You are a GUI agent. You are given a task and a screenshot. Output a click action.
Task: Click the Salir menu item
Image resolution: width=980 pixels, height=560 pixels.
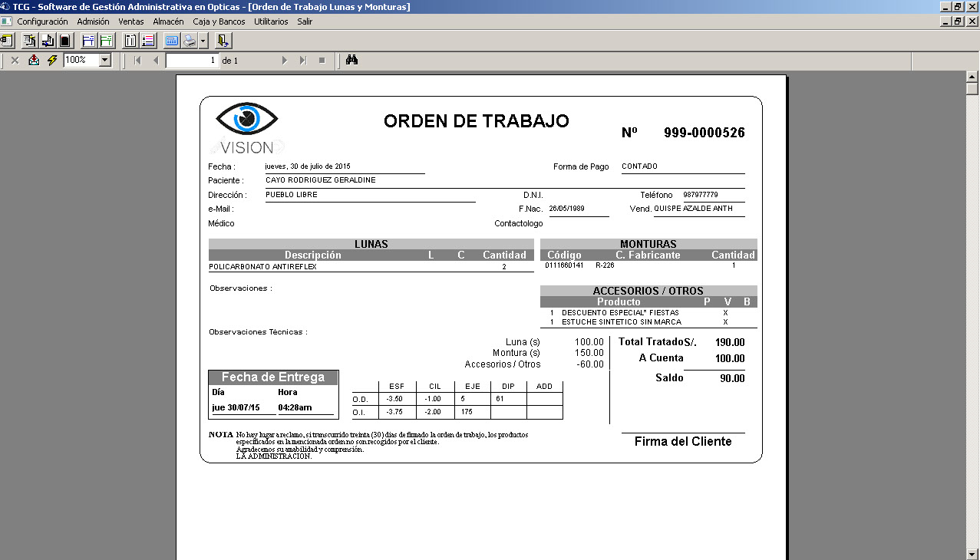(305, 21)
